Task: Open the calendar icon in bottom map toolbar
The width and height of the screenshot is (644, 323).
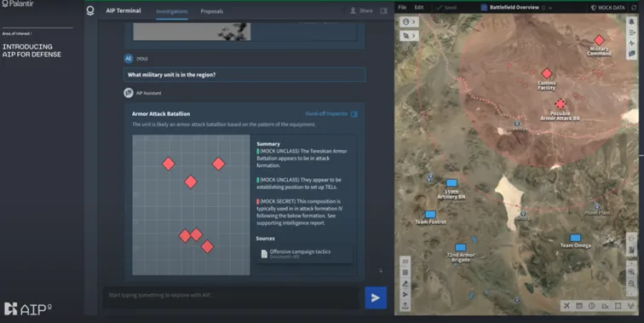Action: 579,306
